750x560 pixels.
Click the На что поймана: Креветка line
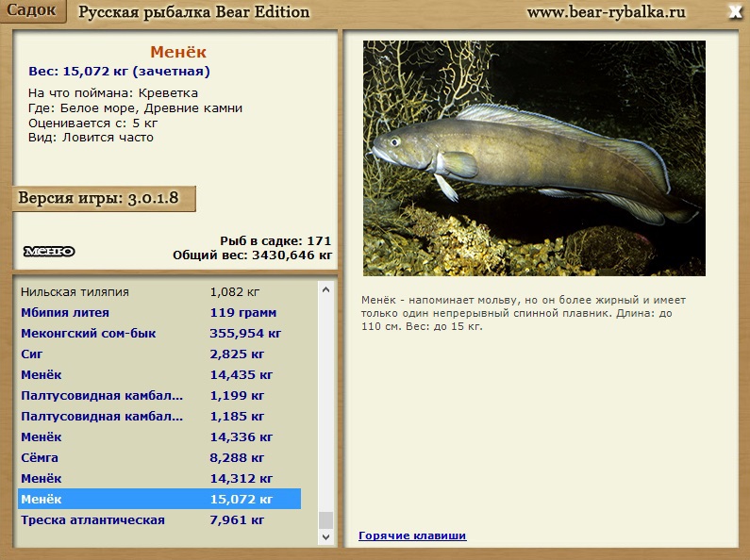pos(113,93)
